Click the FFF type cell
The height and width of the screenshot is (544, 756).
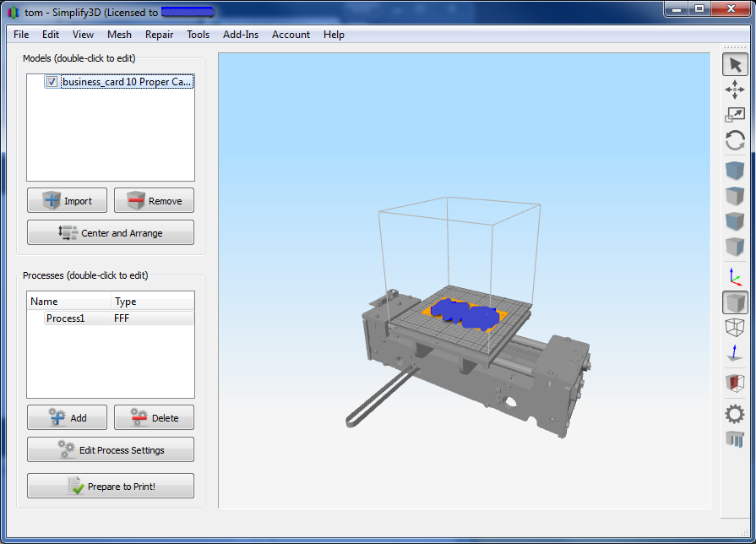(122, 318)
